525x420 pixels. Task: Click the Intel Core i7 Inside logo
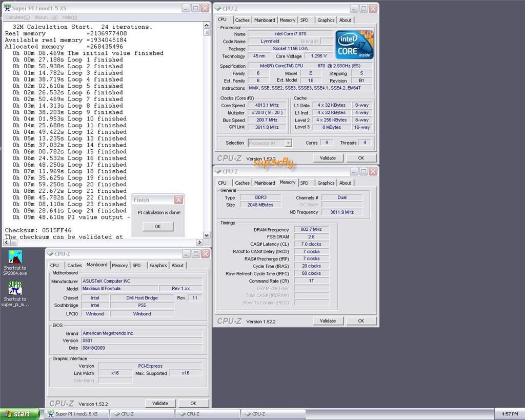tap(354, 44)
